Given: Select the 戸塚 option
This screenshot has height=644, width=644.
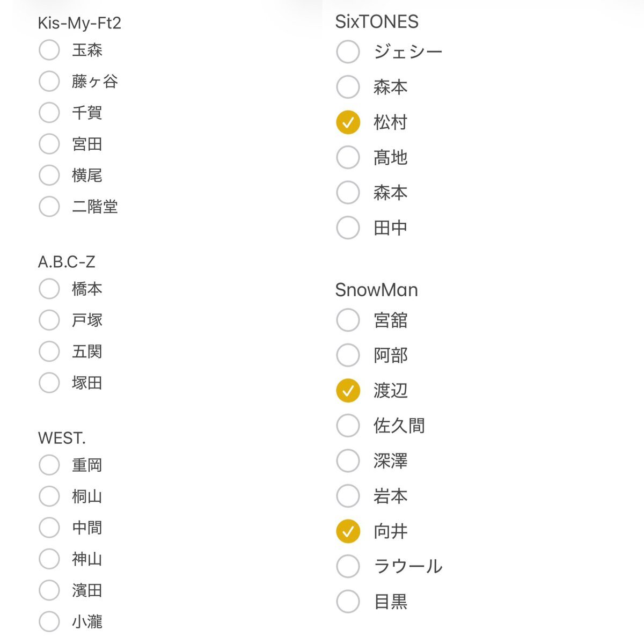Looking at the screenshot, I should 49,320.
